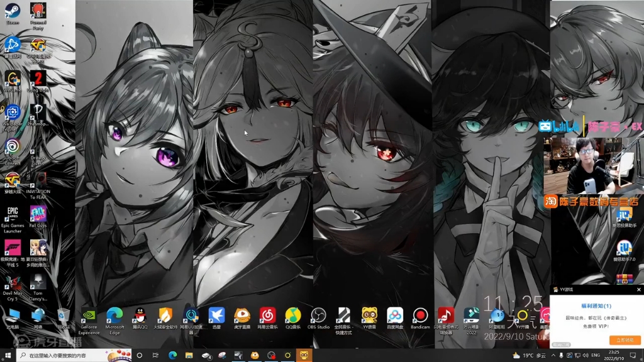Viewport: 644px width, 362px height.
Task: Open the network status tray icon
Action: [577, 356]
